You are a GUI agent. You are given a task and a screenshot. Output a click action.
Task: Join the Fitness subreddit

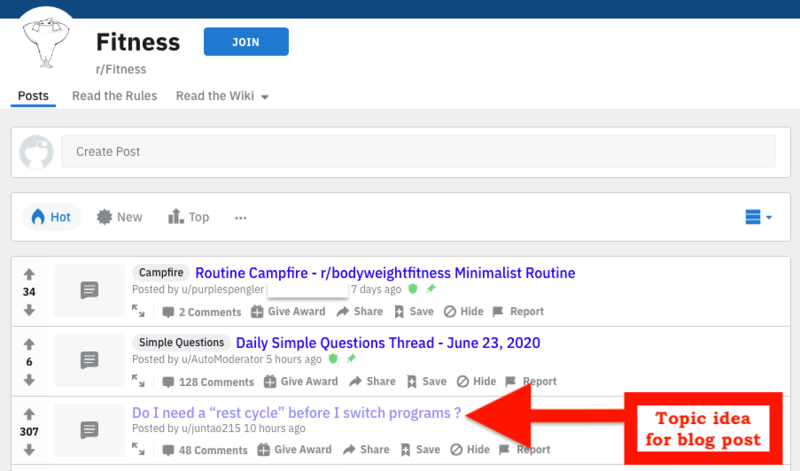246,42
